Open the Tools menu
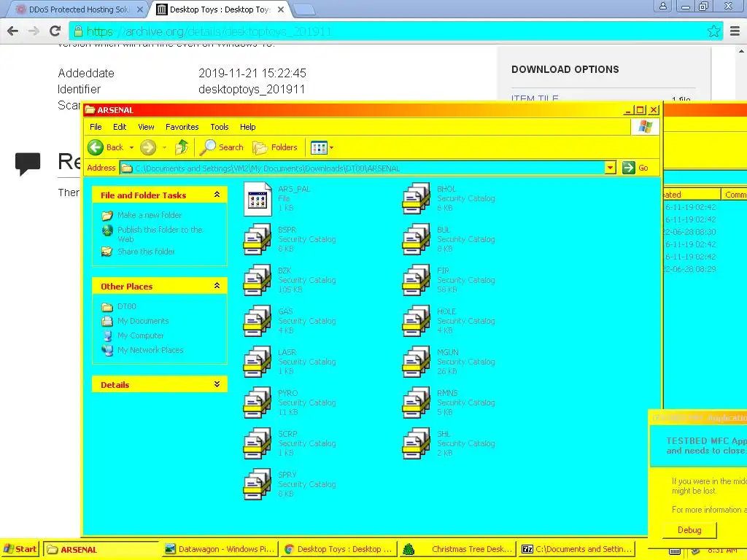 (219, 127)
